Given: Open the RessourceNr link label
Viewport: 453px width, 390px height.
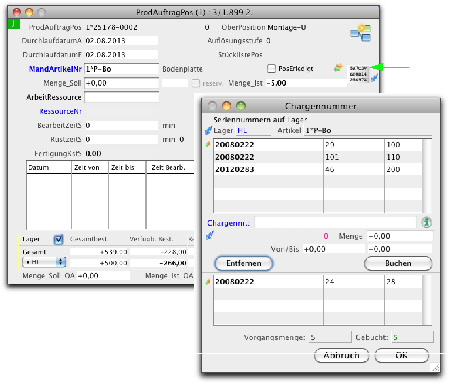Looking at the screenshot, I should click(x=61, y=111).
